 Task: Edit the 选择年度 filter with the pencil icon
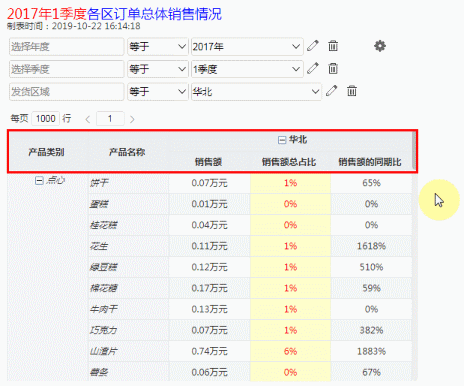pyautogui.click(x=313, y=46)
